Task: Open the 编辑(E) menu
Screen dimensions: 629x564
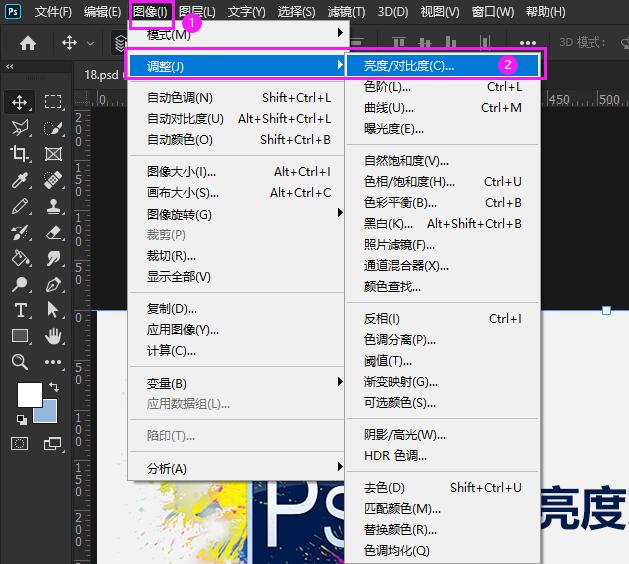Action: [x=102, y=12]
